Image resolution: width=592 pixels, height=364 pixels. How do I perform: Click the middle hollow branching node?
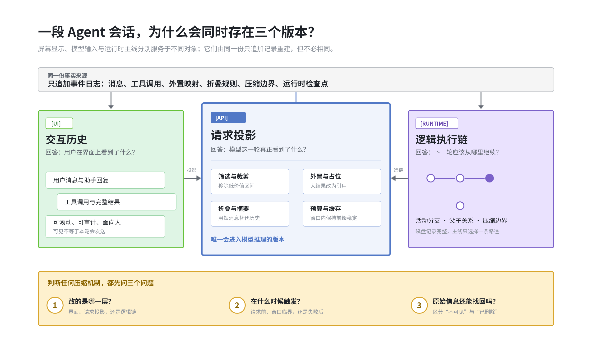[x=460, y=178]
